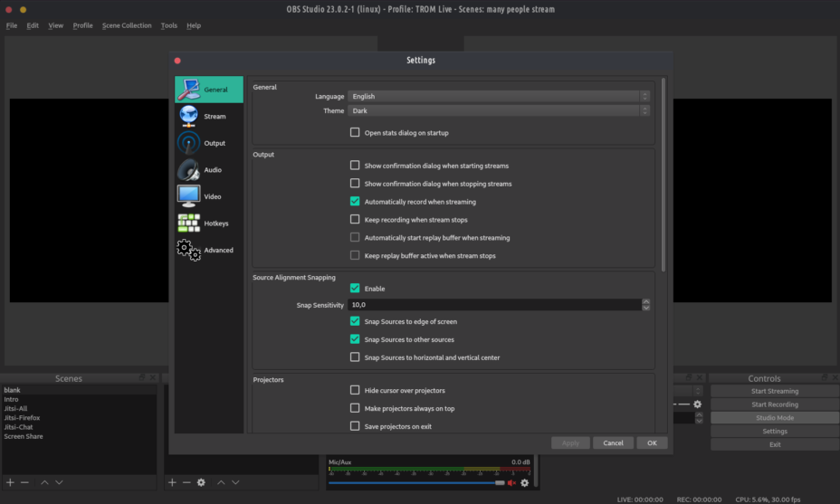Open the Mic/Aux gear settings icon
This screenshot has width=840, height=504.
pyautogui.click(x=524, y=483)
